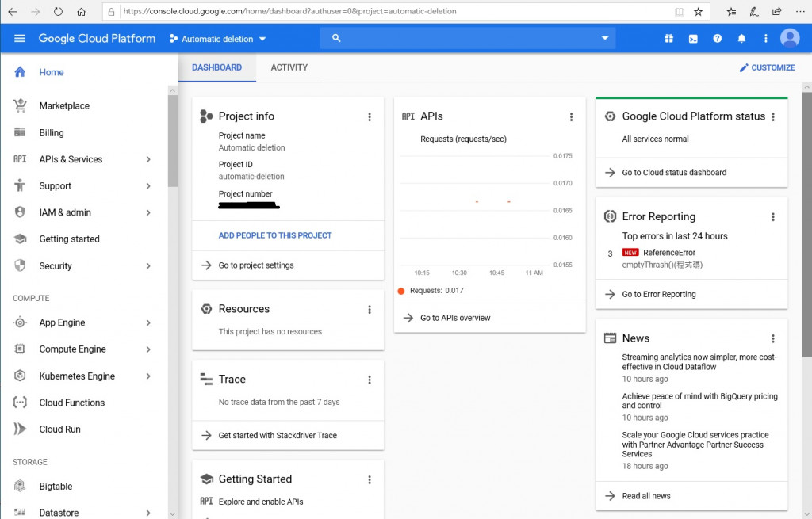
Task: Click the Cloud Functions brackets icon
Action: click(x=20, y=403)
